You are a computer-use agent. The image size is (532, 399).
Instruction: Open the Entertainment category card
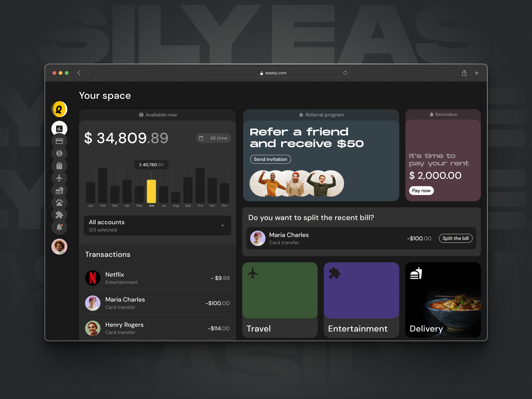pos(361,300)
